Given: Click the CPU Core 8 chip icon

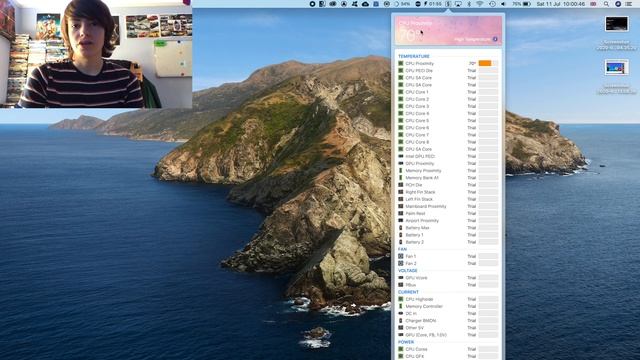Looking at the screenshot, I should pyautogui.click(x=401, y=142).
